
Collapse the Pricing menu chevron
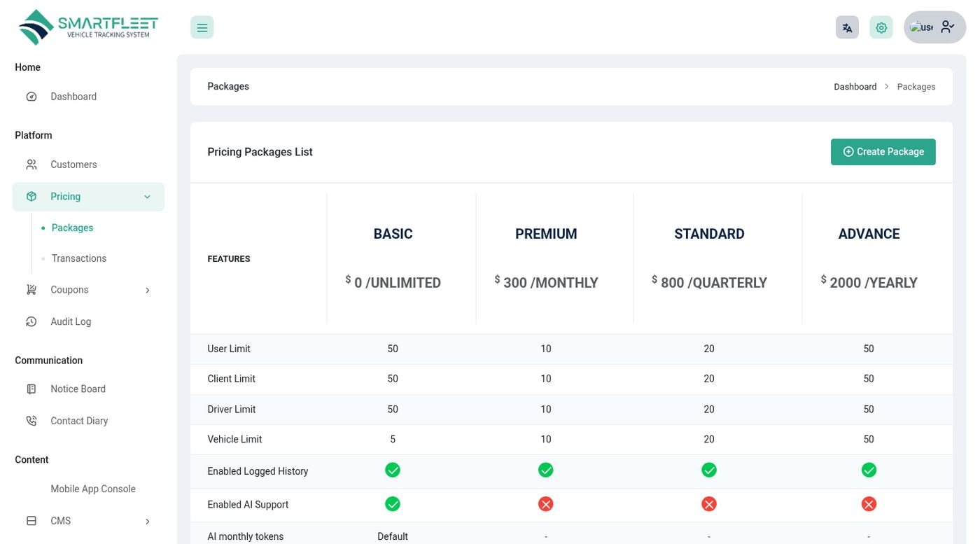147,197
